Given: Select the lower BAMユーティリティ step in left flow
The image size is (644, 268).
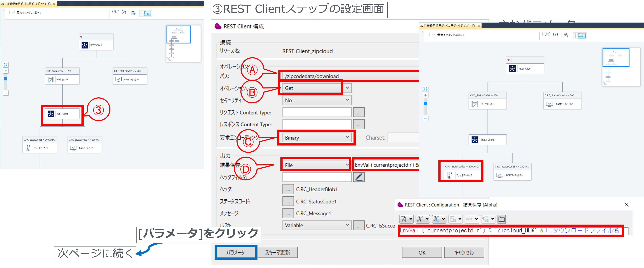Looking at the screenshot, I should point(85,148).
